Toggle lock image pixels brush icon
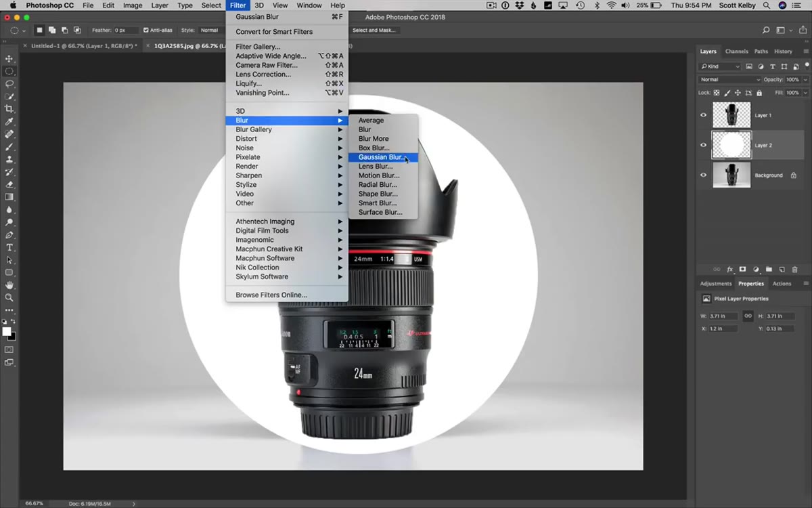The width and height of the screenshot is (812, 508). coord(727,93)
